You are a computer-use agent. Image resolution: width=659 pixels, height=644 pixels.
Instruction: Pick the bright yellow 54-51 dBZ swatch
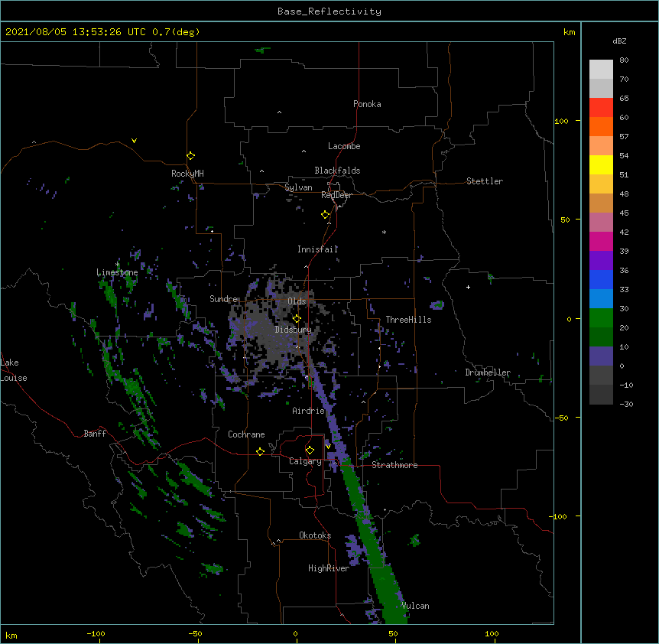(x=601, y=164)
